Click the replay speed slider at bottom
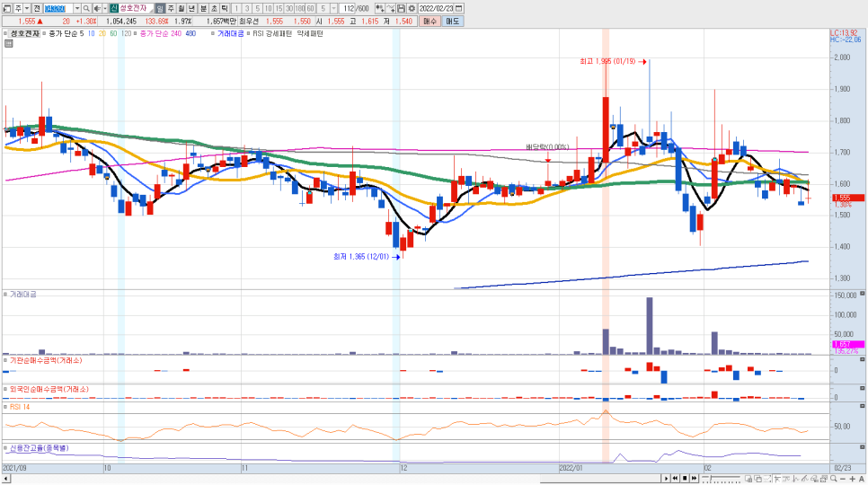868x485 pixels. (x=722, y=479)
